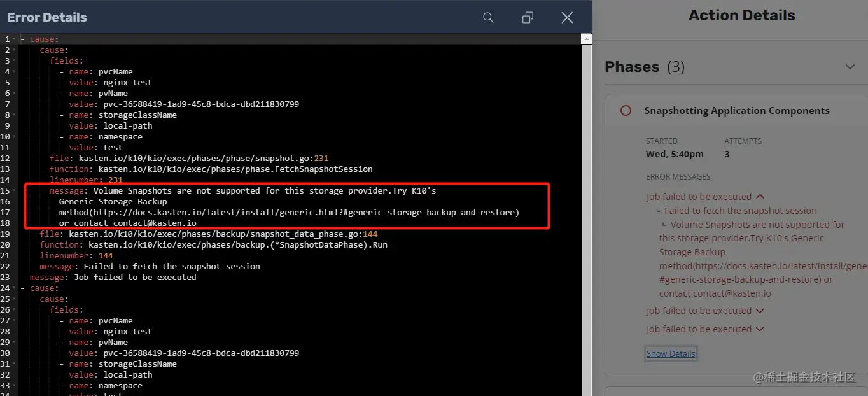Fold the pvName entry at line 6
Screen dimensions: 868x396
[15, 94]
